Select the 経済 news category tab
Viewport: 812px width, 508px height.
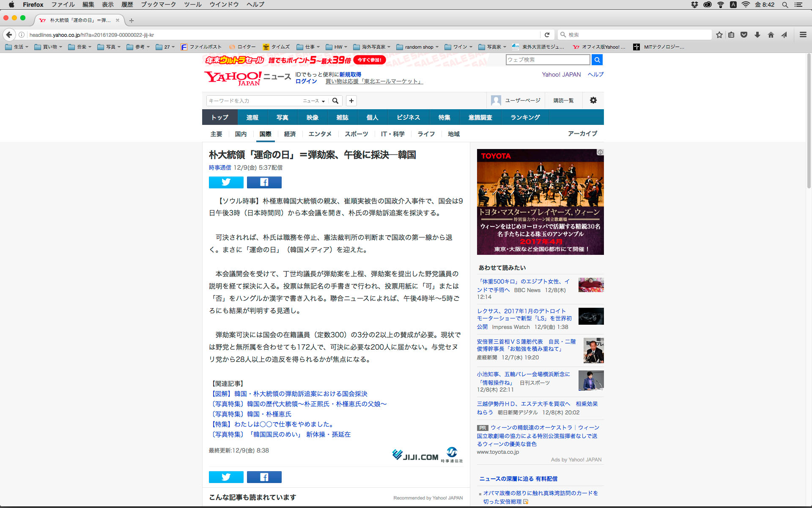click(290, 134)
